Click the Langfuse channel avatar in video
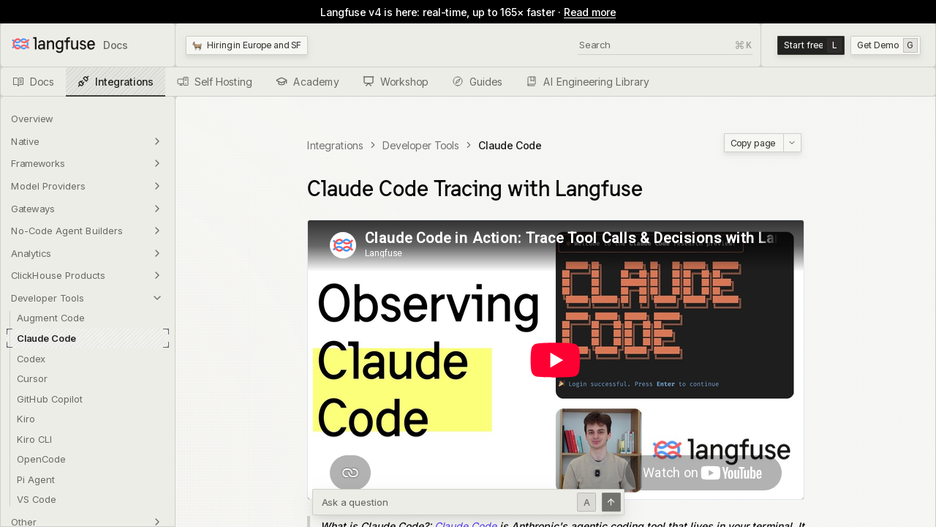 pos(343,245)
